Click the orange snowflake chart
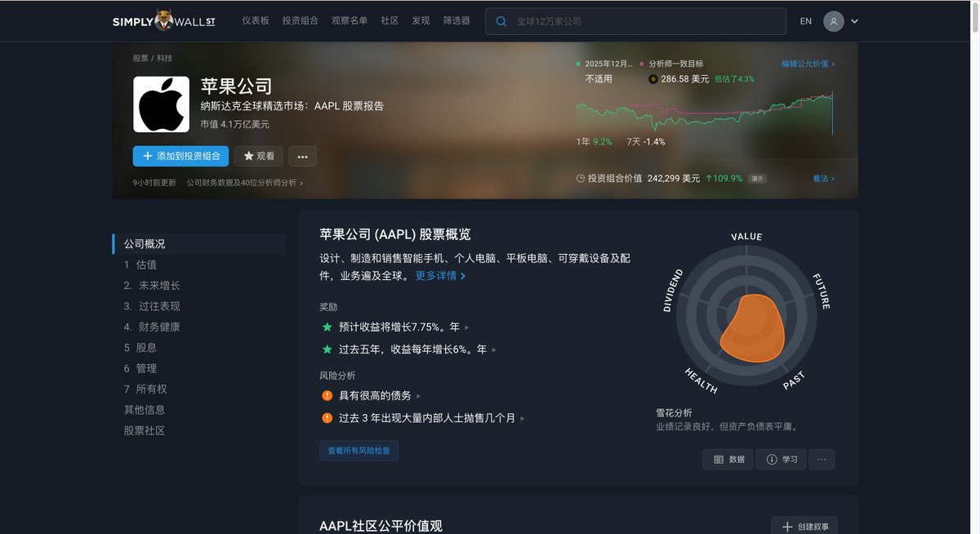Viewport: 980px width, 534px height. tap(751, 328)
